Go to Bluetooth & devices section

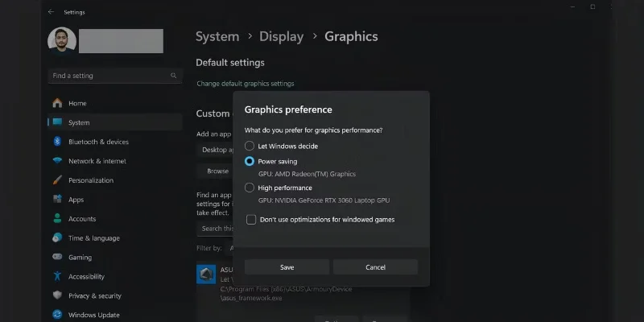pyautogui.click(x=98, y=142)
